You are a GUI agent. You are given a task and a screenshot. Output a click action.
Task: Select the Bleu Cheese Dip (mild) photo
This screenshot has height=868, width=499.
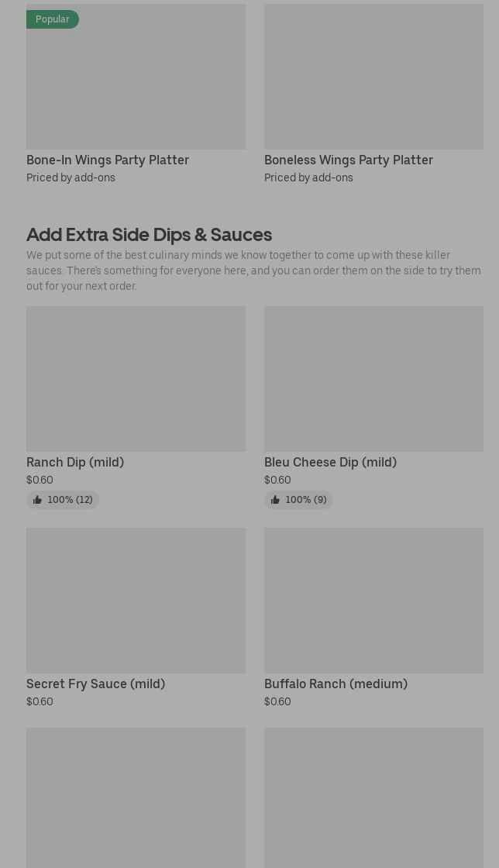373,378
